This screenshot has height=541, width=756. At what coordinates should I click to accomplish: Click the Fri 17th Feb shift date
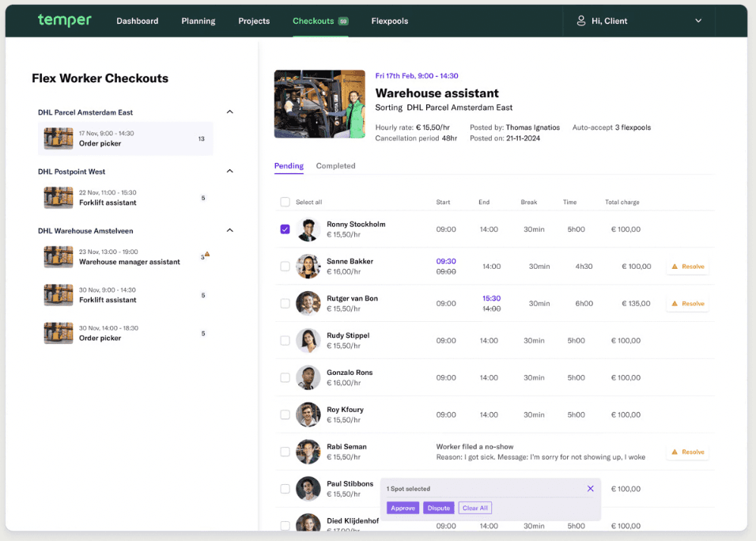[417, 76]
